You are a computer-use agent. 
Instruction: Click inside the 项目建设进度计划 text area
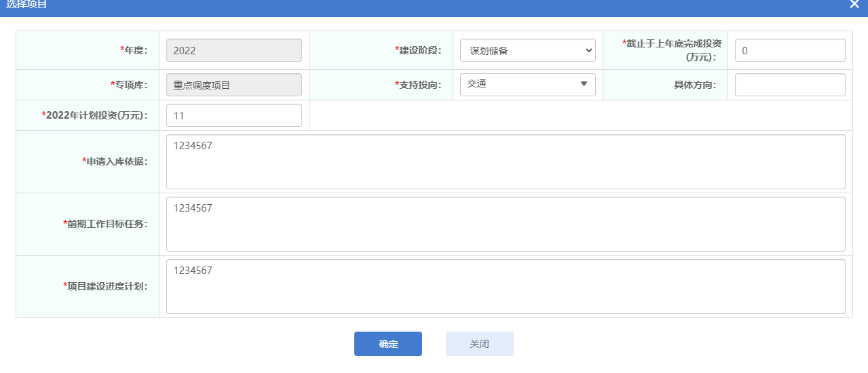[505, 286]
